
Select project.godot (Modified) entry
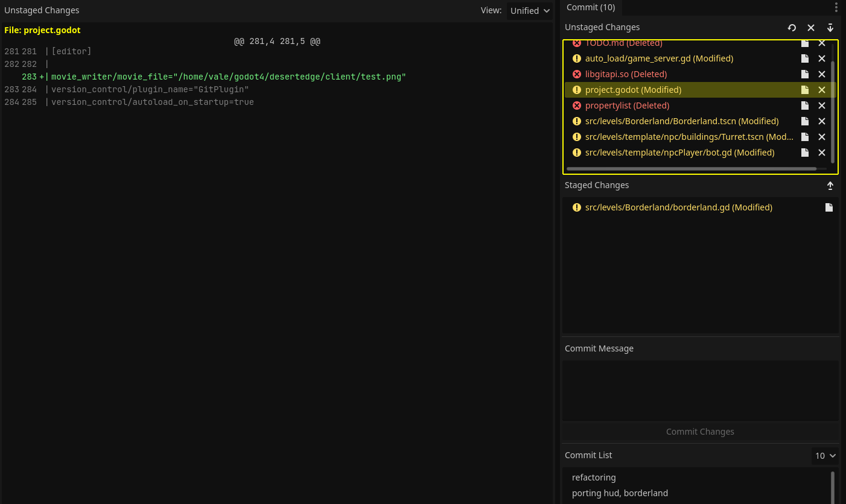[x=633, y=90]
